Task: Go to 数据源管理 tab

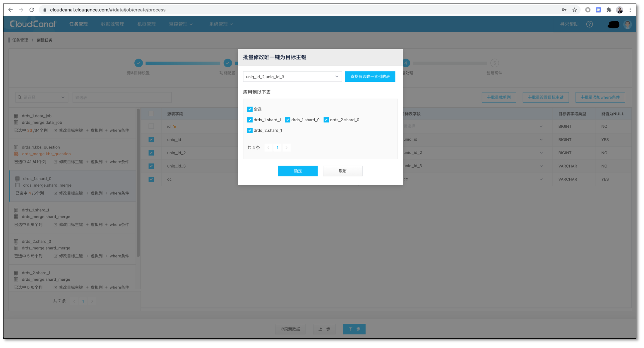Action: (112, 24)
